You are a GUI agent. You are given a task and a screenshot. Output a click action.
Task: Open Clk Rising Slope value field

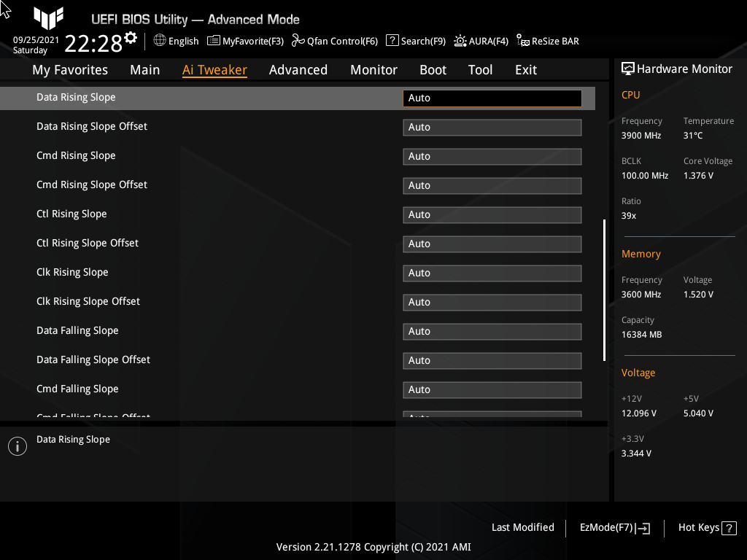(x=492, y=273)
